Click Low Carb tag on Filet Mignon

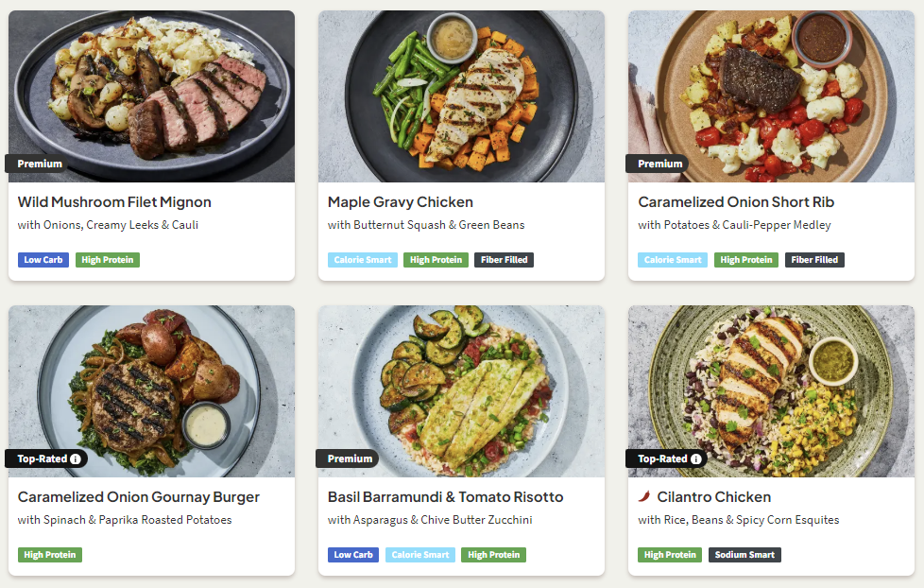[x=43, y=260]
